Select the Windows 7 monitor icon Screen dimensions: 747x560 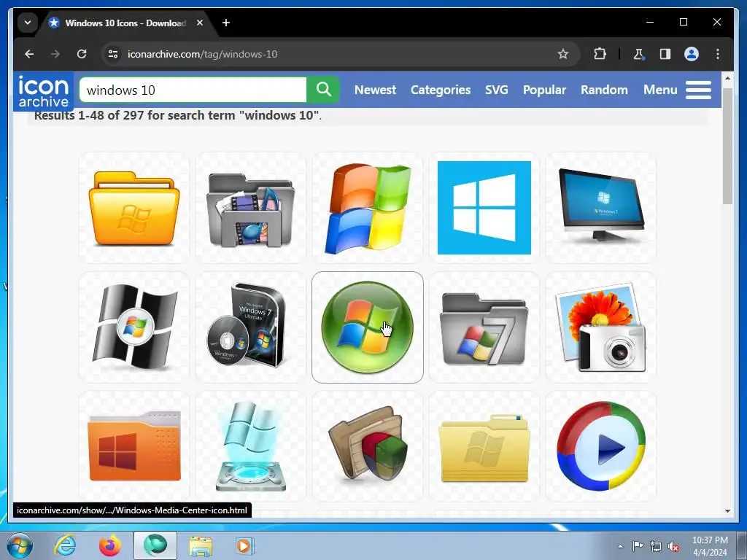pos(601,208)
